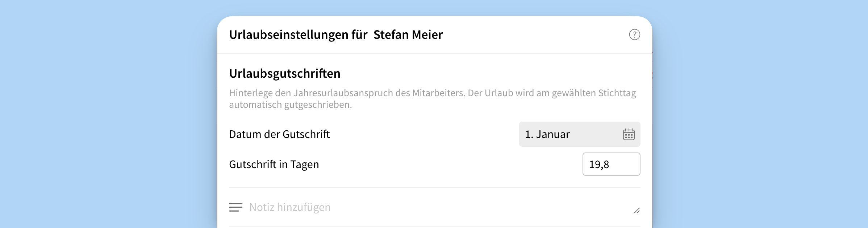Open the help question mark icon
868x228 pixels.
click(634, 34)
